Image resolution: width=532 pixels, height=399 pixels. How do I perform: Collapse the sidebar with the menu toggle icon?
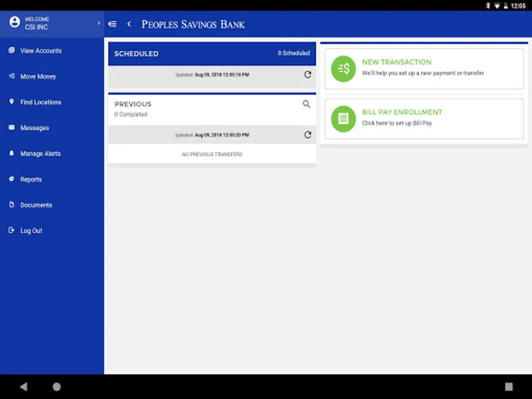[113, 24]
